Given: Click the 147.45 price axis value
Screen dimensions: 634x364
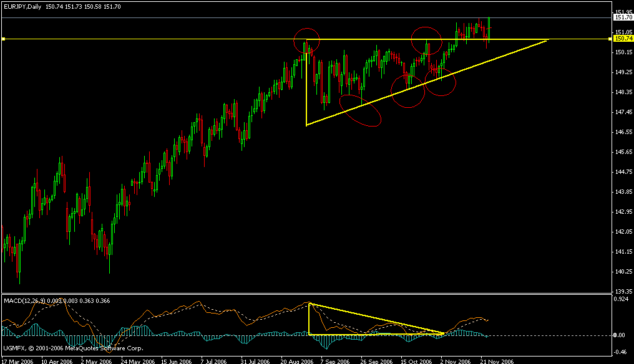Looking at the screenshot, I should (624, 112).
